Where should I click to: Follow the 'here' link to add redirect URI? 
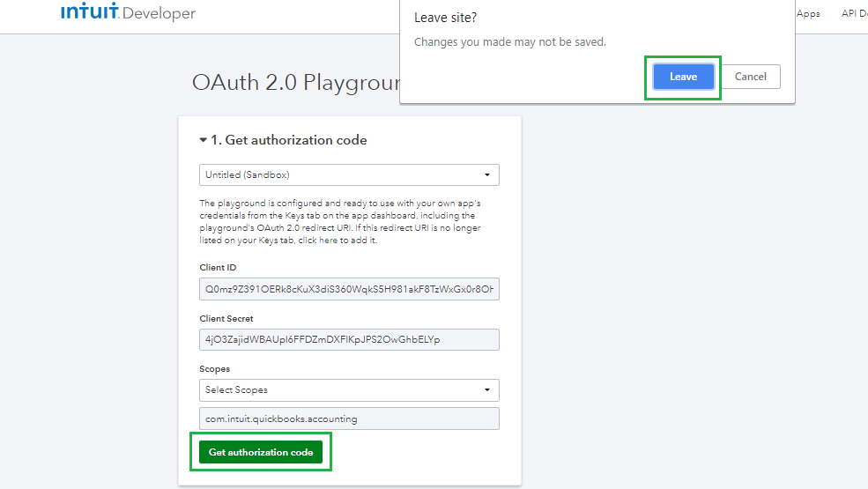329,241
